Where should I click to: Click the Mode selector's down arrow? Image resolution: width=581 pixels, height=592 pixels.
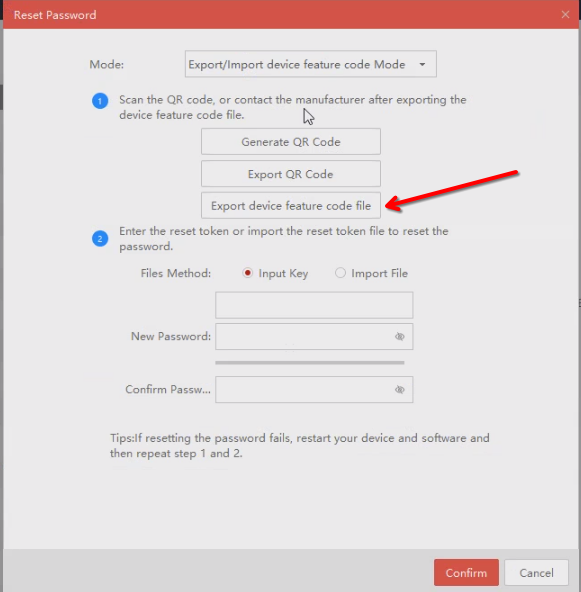pyautogui.click(x=422, y=65)
